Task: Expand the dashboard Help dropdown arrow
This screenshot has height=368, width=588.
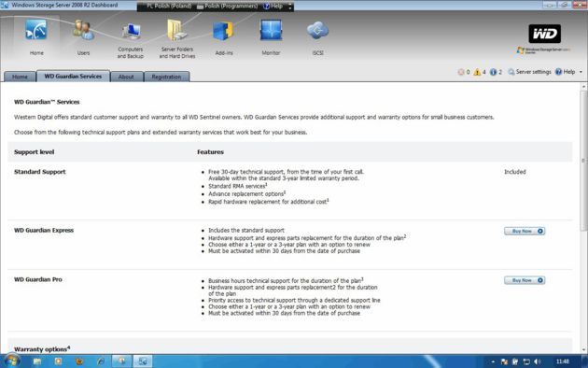Action: (581, 72)
